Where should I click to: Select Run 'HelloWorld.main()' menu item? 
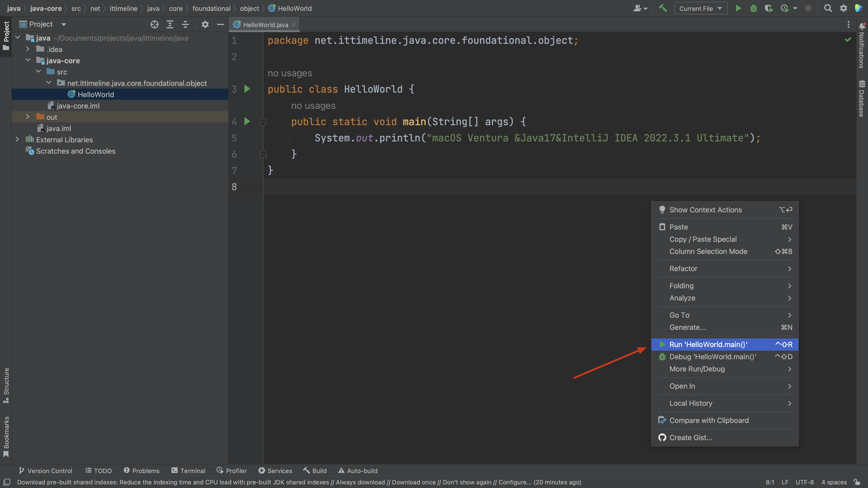point(725,344)
